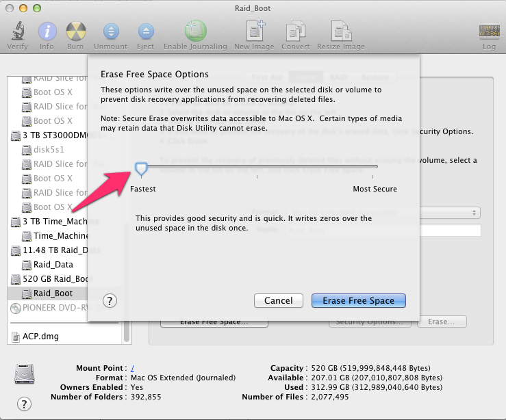Click the dimmed Security Options… button
This screenshot has height=420, width=506.
tap(370, 324)
